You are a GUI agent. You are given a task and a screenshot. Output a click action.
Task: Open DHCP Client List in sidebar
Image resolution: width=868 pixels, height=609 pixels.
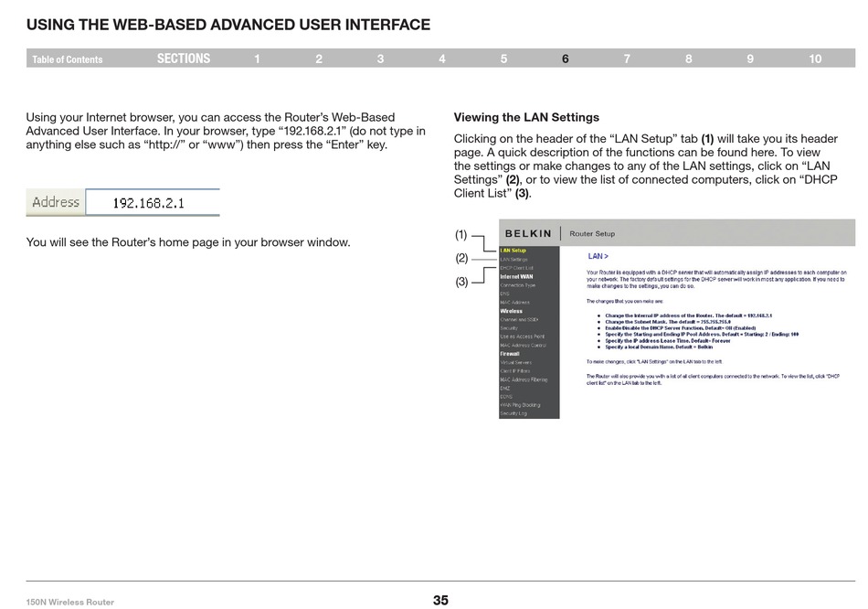click(516, 268)
